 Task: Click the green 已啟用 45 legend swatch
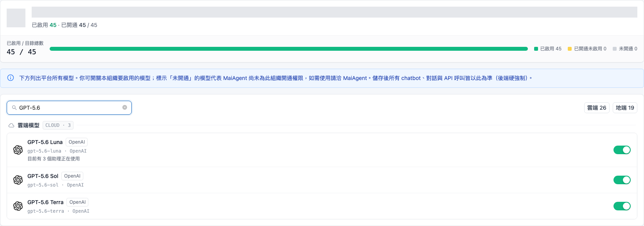tap(536, 49)
